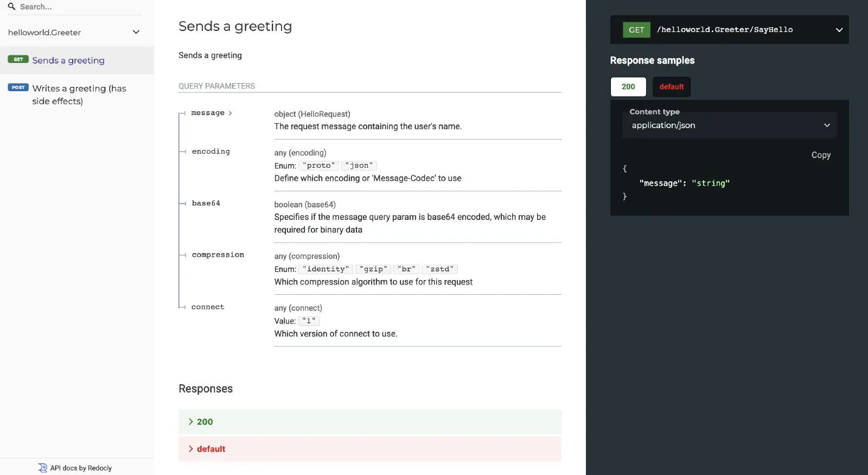Click the encoding parameter name
Image resolution: width=868 pixels, height=475 pixels.
211,151
